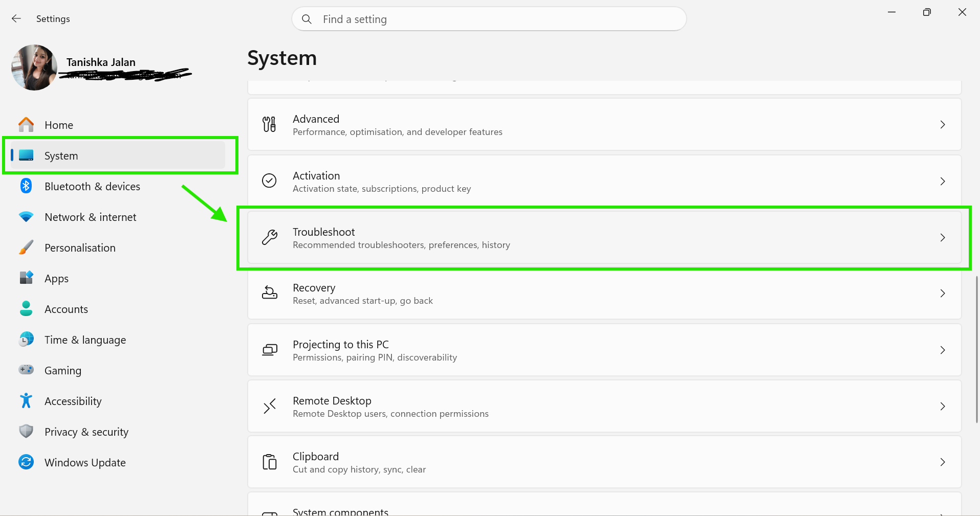Click the Network wifi icon

click(26, 217)
